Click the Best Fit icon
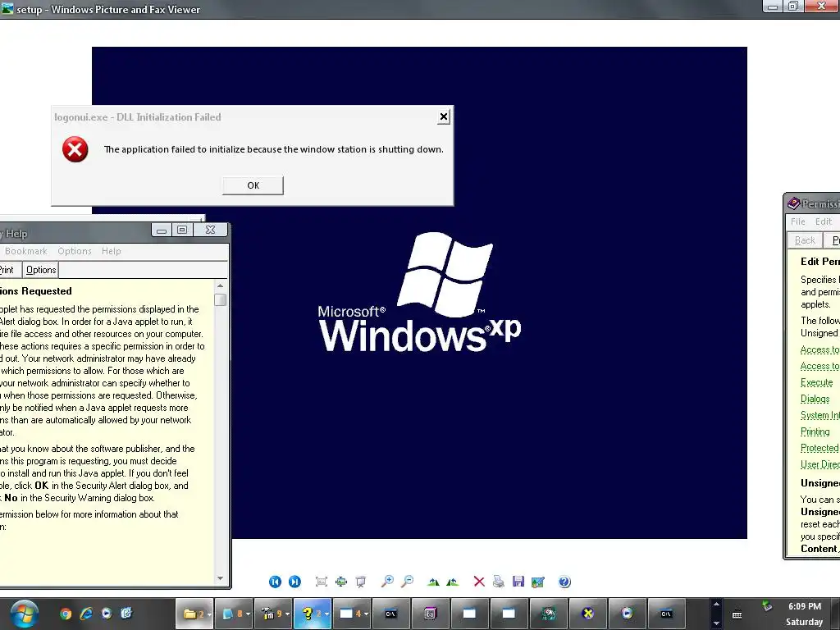 tap(322, 582)
